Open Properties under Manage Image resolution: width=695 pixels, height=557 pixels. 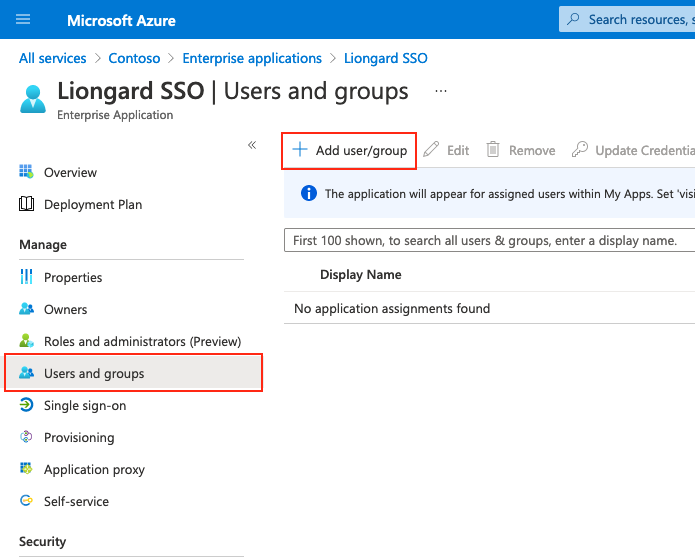73,277
